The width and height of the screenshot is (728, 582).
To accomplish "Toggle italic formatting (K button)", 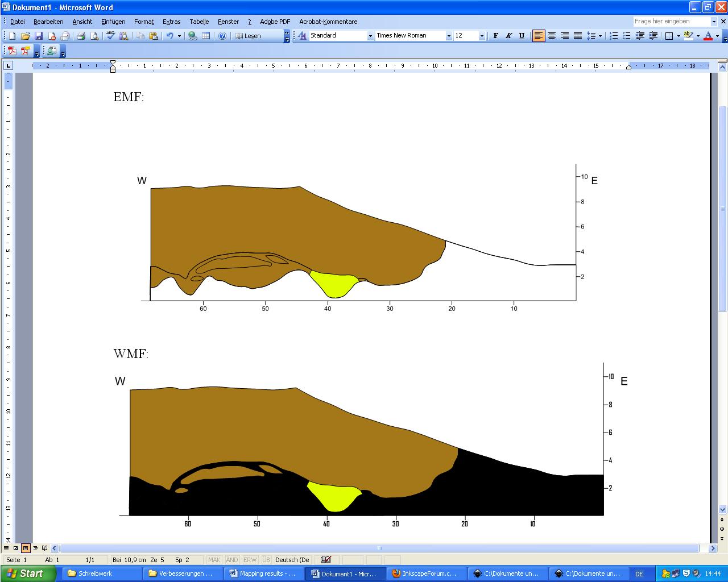I will pos(508,36).
